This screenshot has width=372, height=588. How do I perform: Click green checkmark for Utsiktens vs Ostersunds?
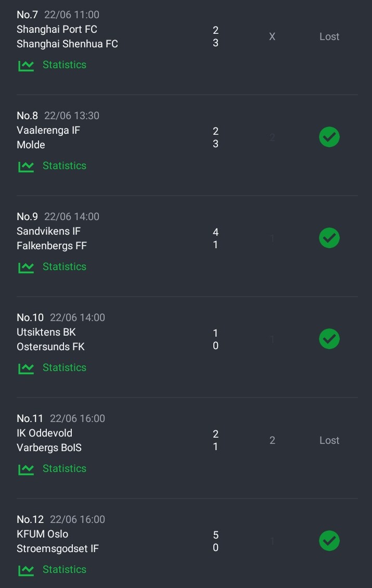point(329,339)
